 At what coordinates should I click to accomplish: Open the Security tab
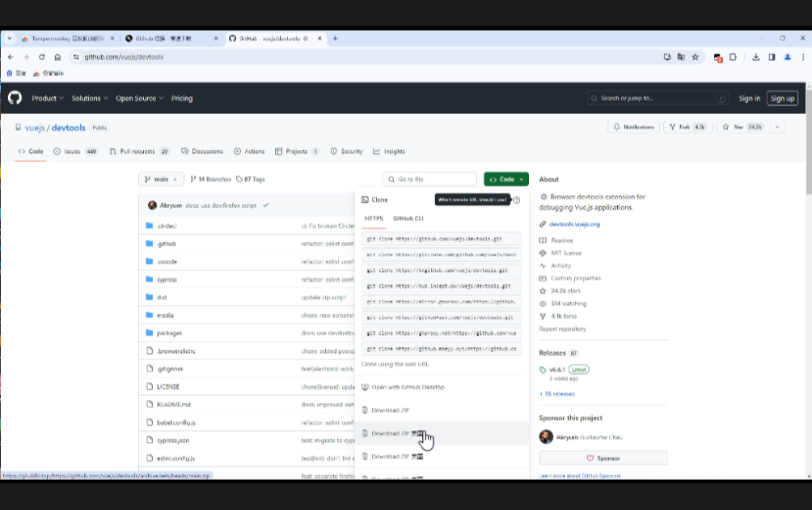tap(346, 151)
